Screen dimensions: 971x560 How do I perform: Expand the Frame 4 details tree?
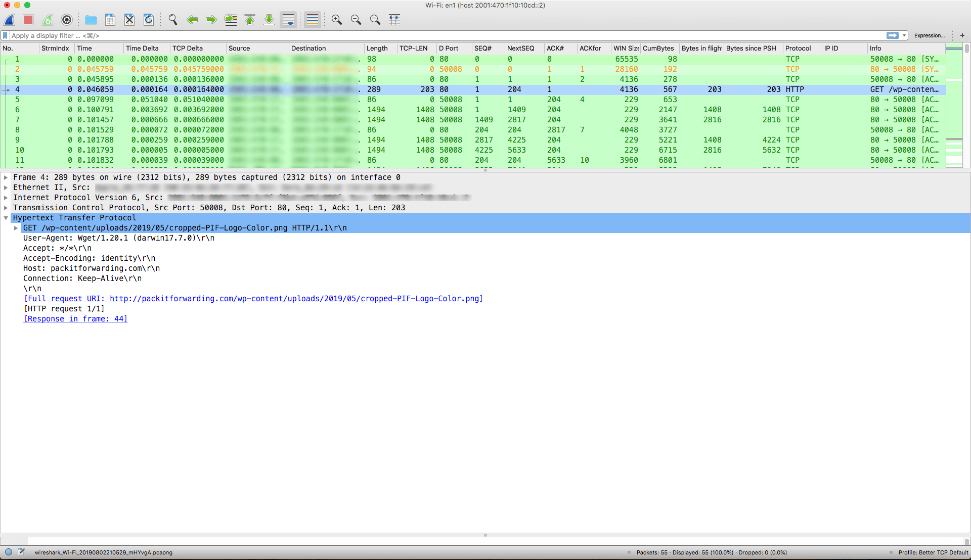point(6,177)
